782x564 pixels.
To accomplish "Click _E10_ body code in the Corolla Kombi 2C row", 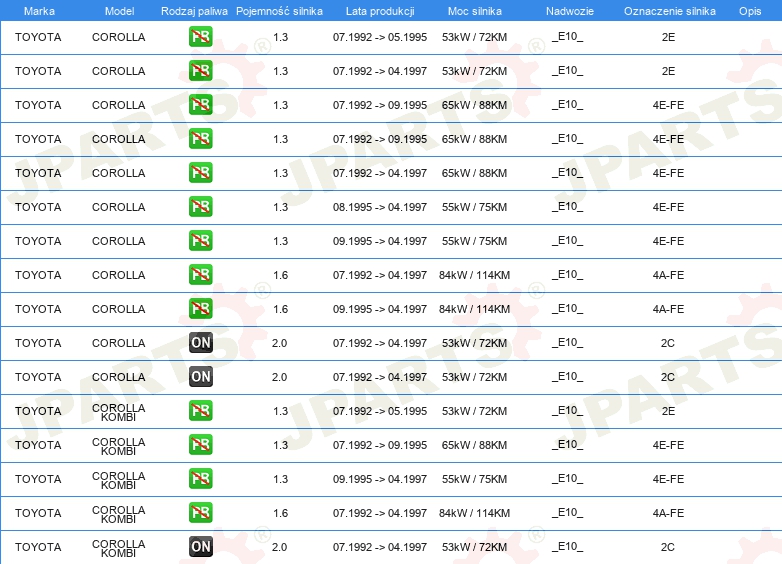I will point(567,546).
